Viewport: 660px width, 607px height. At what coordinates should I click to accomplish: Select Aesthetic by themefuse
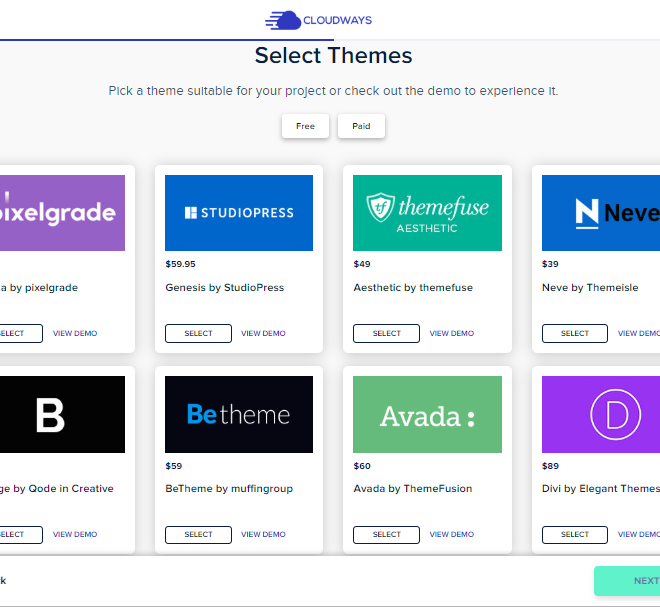coord(386,333)
